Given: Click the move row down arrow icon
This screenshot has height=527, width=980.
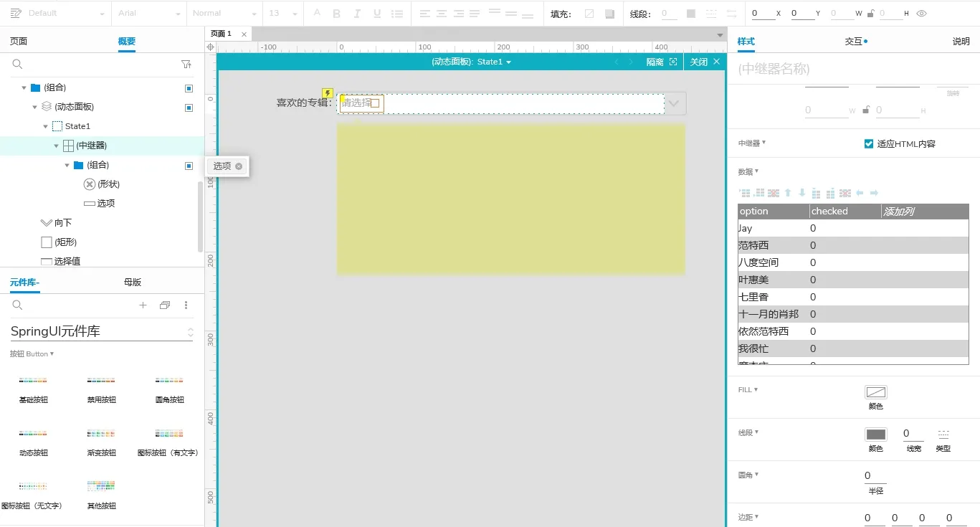Looking at the screenshot, I should [x=802, y=193].
